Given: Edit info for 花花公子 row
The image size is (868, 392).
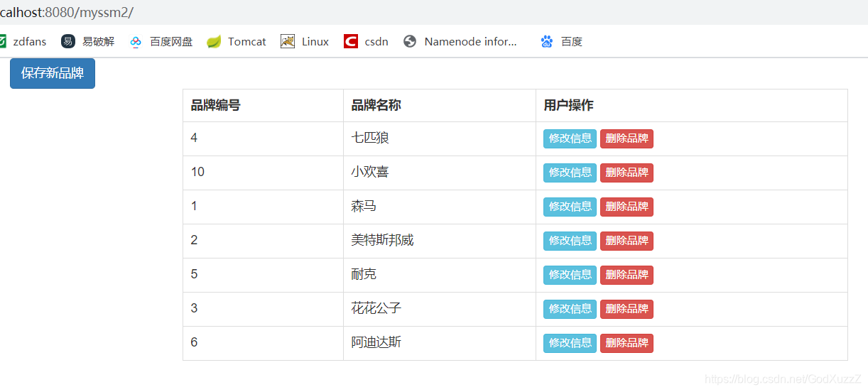Looking at the screenshot, I should tap(570, 309).
